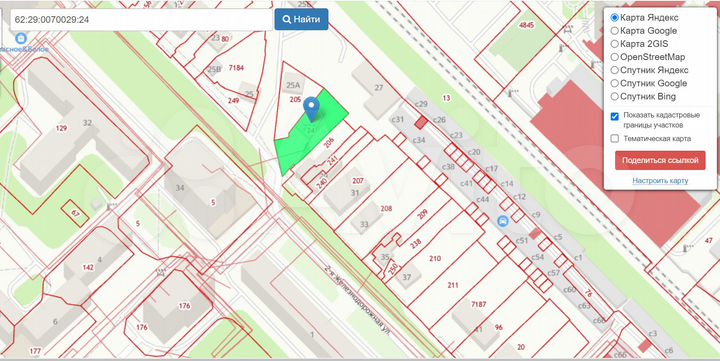Viewport: 720px width, 361px height.
Task: Click parcel number 177
Action: click(35, 351)
